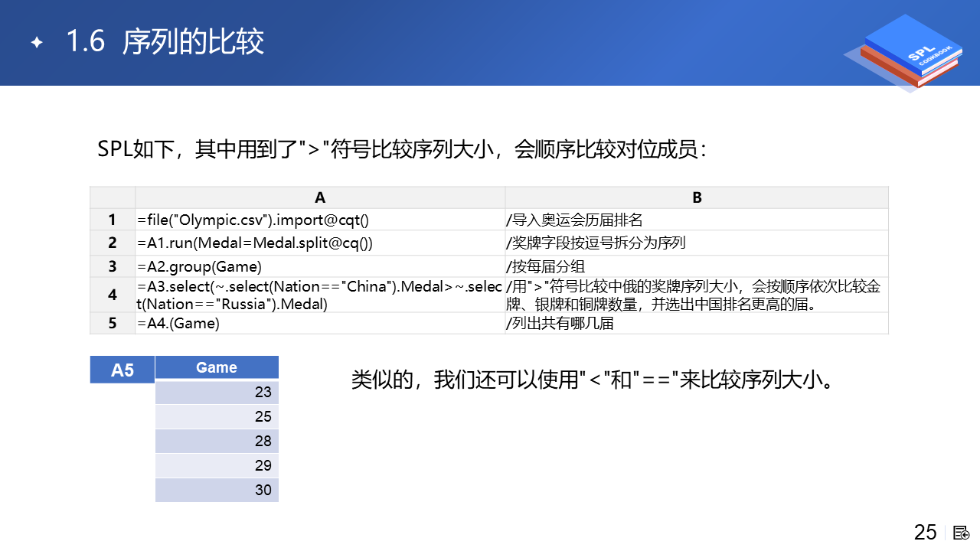The width and height of the screenshot is (980, 551).
Task: Click the intro sentence starting with "SPL如下"
Action: tap(403, 148)
